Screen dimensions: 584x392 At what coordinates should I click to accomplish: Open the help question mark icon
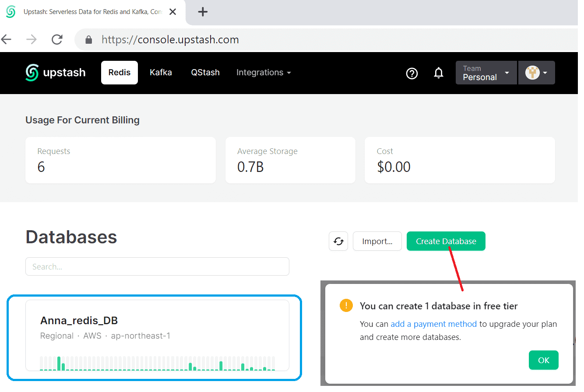pos(412,73)
